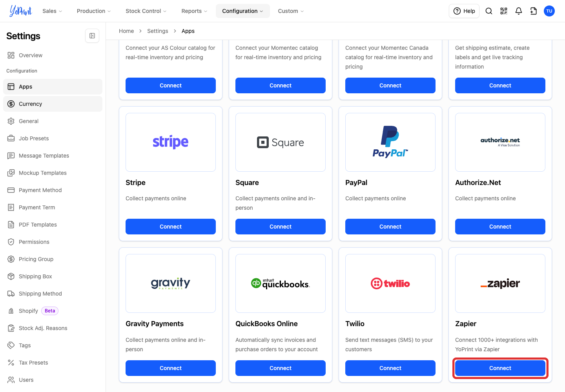This screenshot has width=565, height=392.
Task: Open the search icon in top bar
Action: click(x=489, y=11)
